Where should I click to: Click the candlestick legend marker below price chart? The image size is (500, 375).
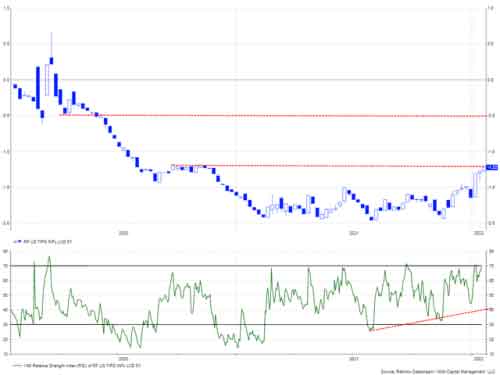point(17,241)
